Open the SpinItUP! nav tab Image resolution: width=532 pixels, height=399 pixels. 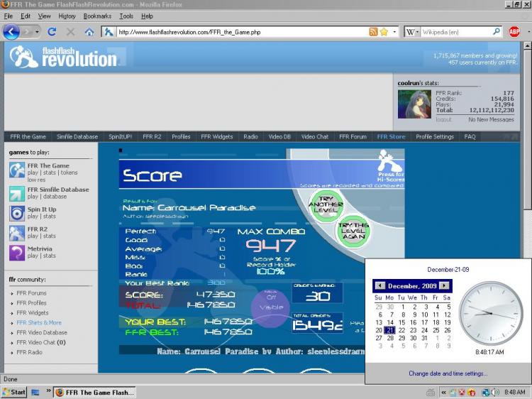(x=120, y=136)
